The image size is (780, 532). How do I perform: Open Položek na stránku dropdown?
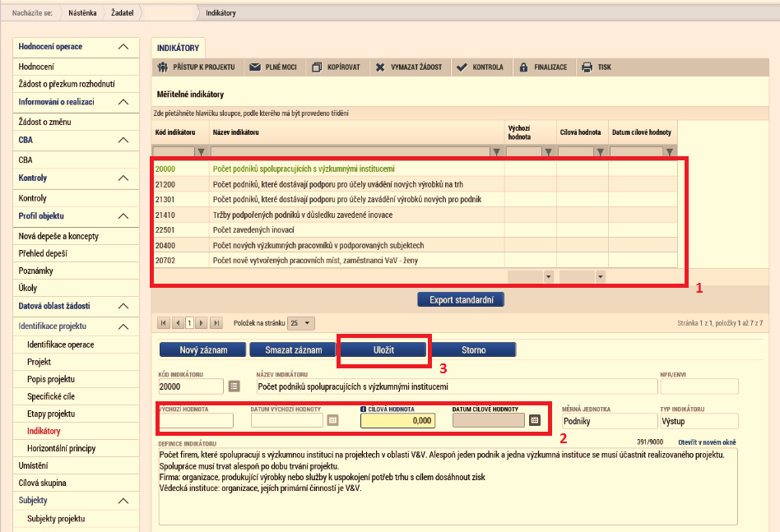click(301, 323)
